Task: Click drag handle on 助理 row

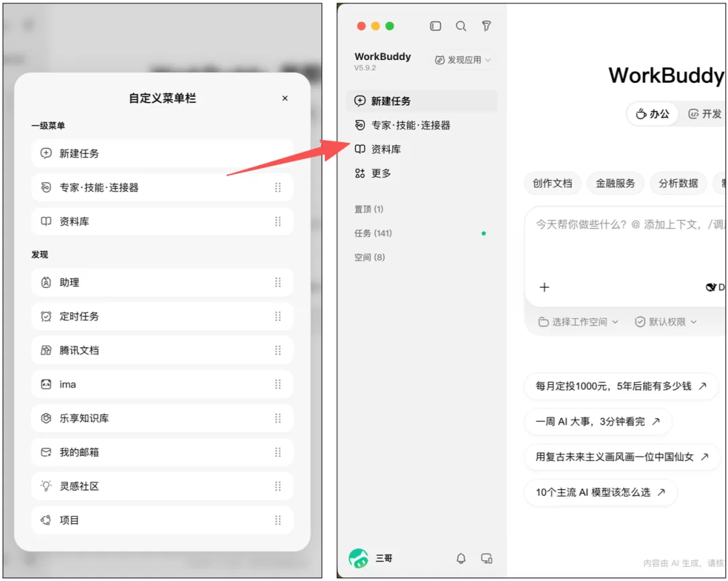Action: [278, 282]
